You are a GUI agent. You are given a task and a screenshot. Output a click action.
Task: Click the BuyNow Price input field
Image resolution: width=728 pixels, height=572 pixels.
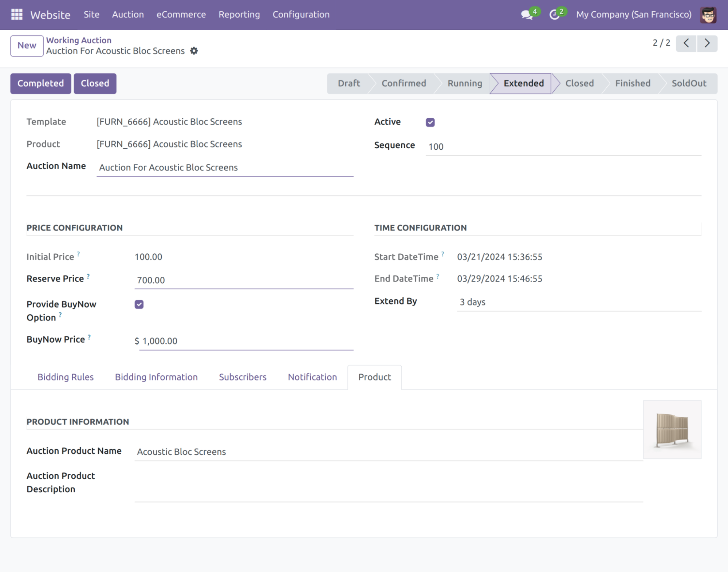(246, 341)
